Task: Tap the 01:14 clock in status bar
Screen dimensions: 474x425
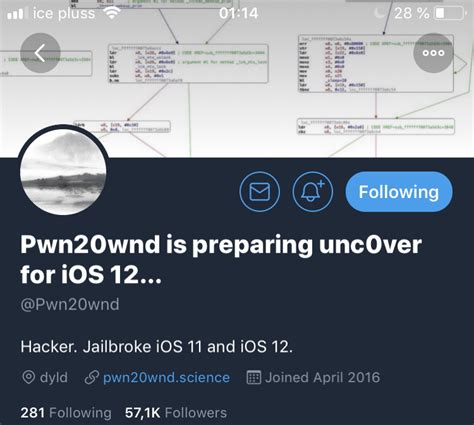Action: coord(239,13)
